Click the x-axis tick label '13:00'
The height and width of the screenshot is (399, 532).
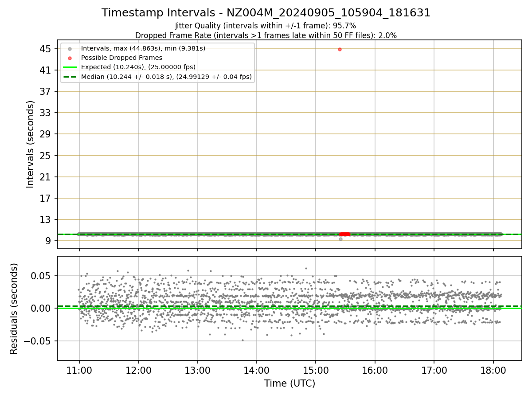pos(198,370)
